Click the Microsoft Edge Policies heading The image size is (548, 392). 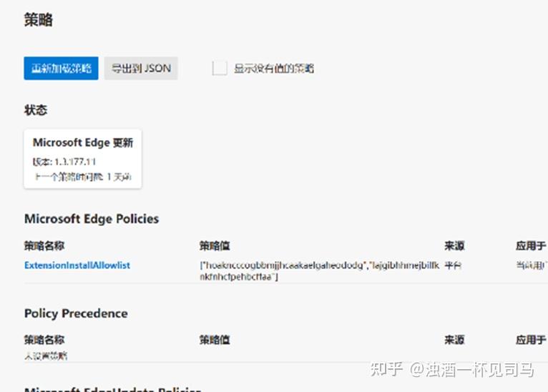coord(92,219)
